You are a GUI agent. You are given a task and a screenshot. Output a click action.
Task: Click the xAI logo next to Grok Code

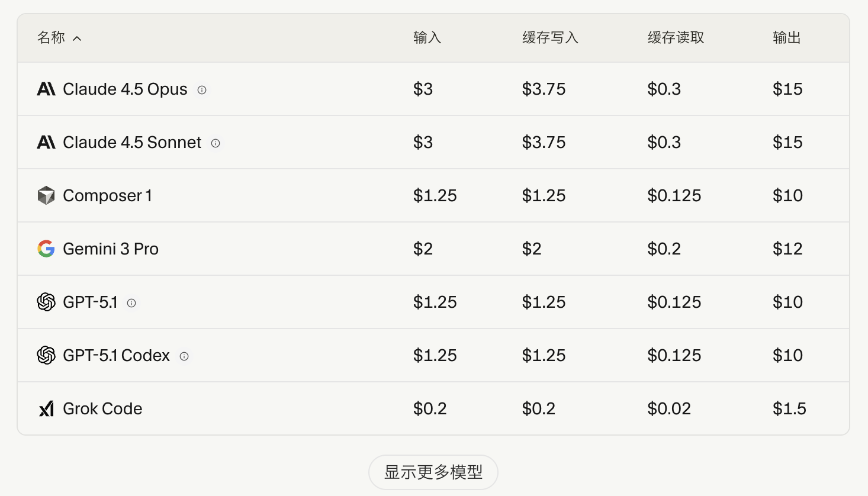(46, 408)
